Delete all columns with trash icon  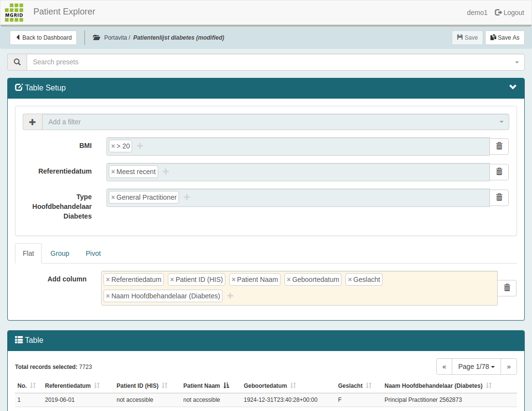(x=507, y=288)
